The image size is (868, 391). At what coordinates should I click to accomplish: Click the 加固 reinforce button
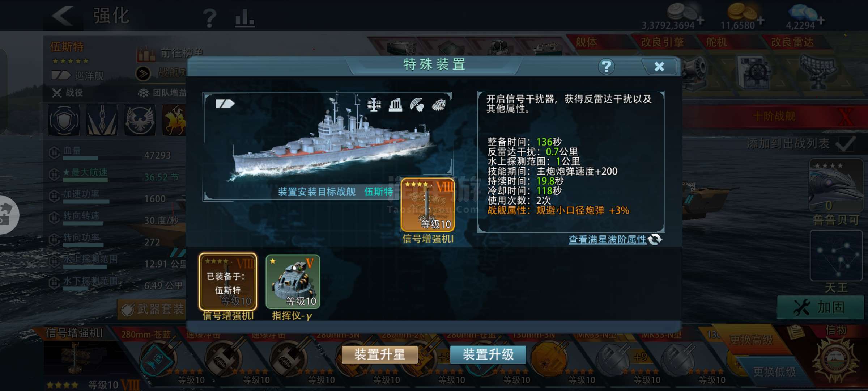[820, 307]
